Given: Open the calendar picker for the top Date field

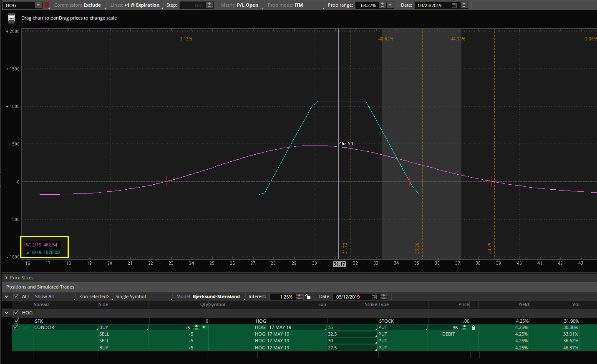Looking at the screenshot, I should coord(454,5).
